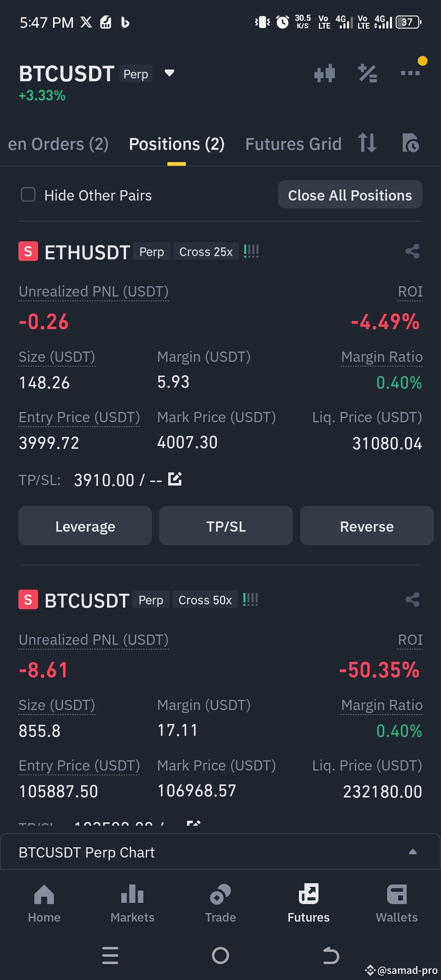Switch to the Open Orders tab
This screenshot has height=980, width=441.
click(x=58, y=144)
